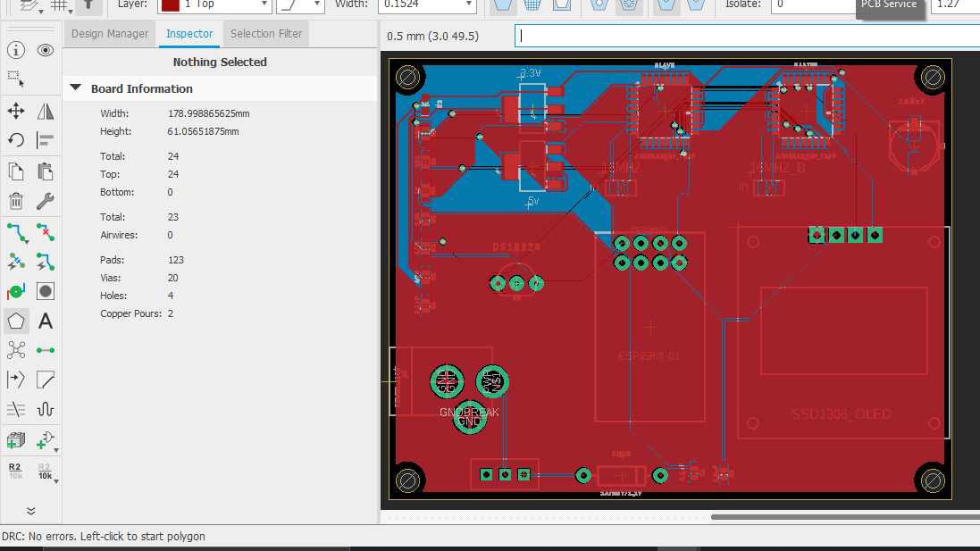Click the red layer color swatch
The image size is (980, 551).
tap(171, 4)
